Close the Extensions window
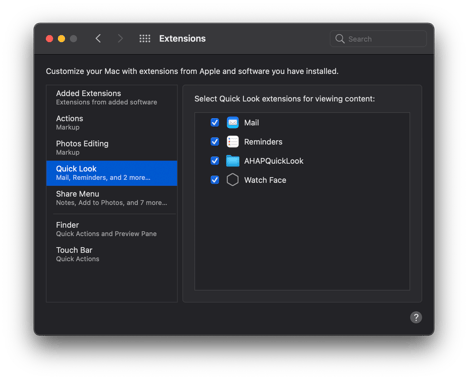The height and width of the screenshot is (380, 468). click(49, 39)
